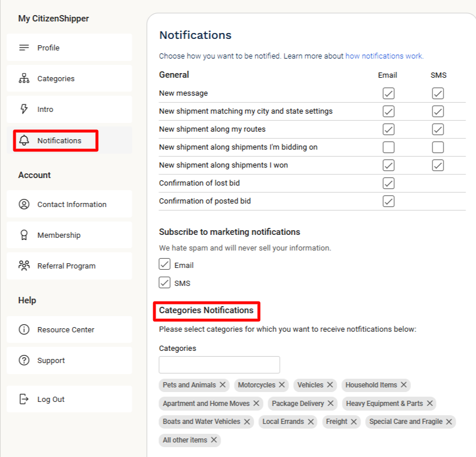
Task: Toggle Email for Confirmation of lost bid
Action: pyautogui.click(x=388, y=183)
